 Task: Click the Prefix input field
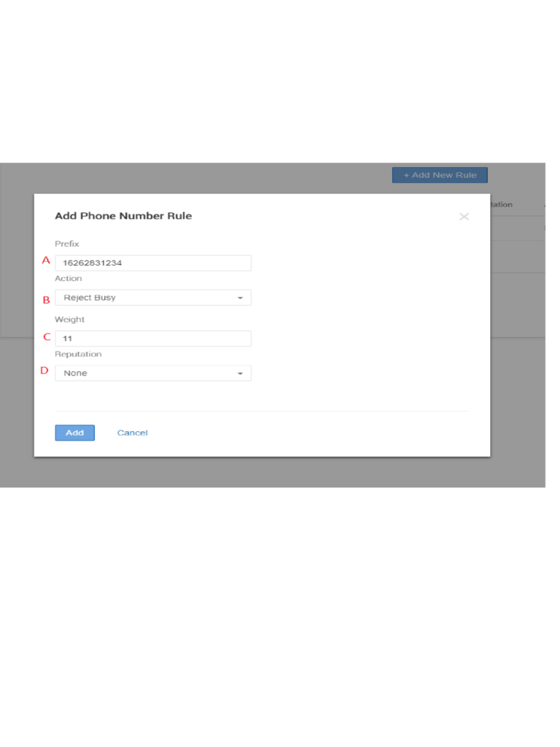click(x=153, y=263)
